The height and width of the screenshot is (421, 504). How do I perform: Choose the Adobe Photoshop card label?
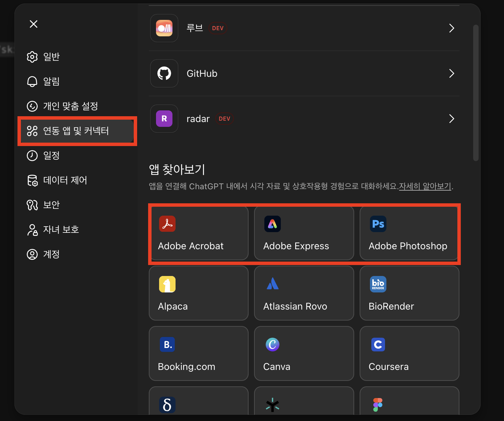[408, 246]
